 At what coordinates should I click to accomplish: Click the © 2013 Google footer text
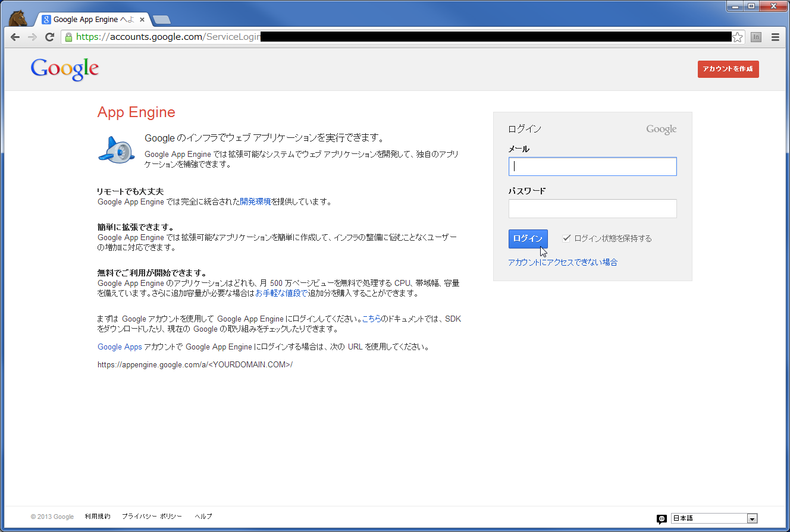52,517
